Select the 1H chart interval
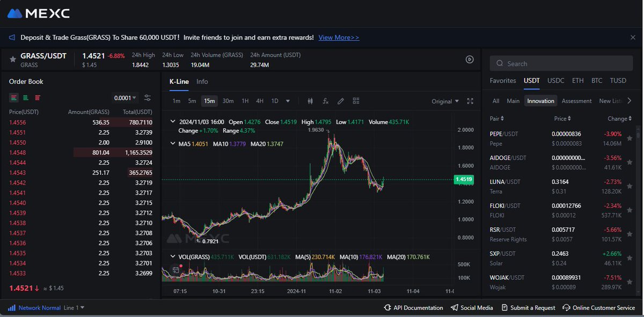The width and height of the screenshot is (644, 317). click(245, 101)
